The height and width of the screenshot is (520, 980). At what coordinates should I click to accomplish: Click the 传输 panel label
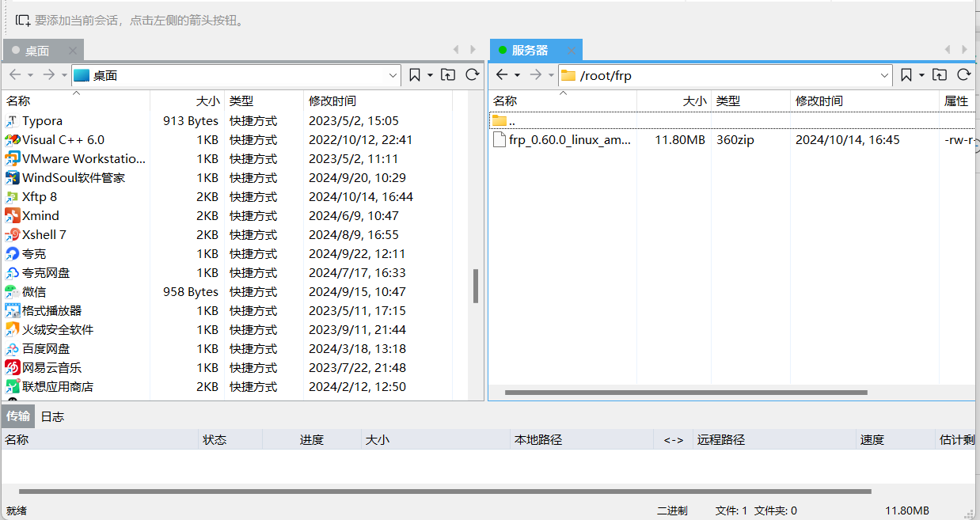[x=17, y=416]
